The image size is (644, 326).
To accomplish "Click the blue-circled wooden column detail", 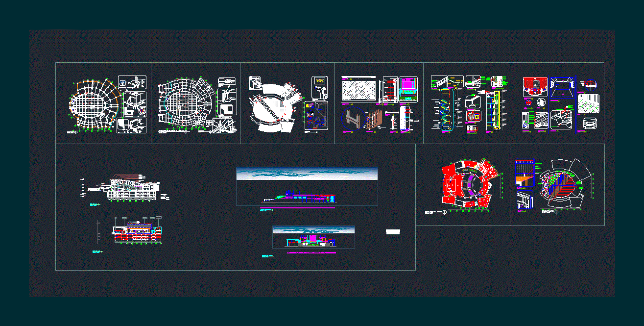I will pos(363,121).
